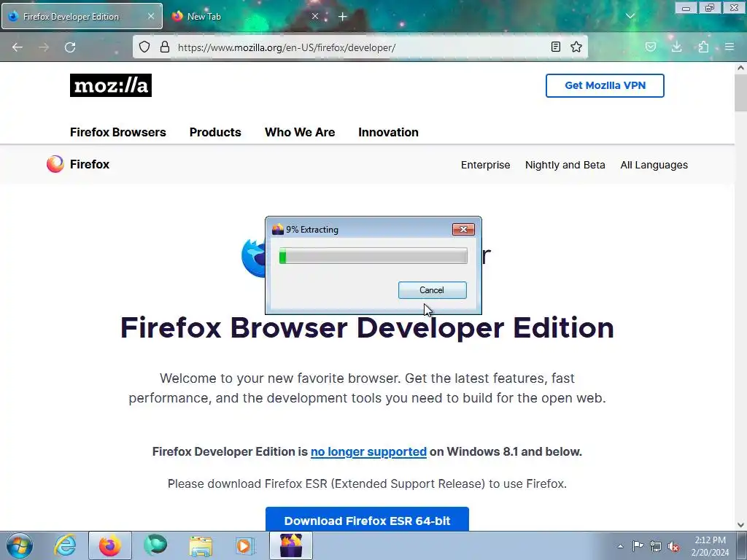Click the Firefox Browser Developer Edition heading

pyautogui.click(x=368, y=328)
